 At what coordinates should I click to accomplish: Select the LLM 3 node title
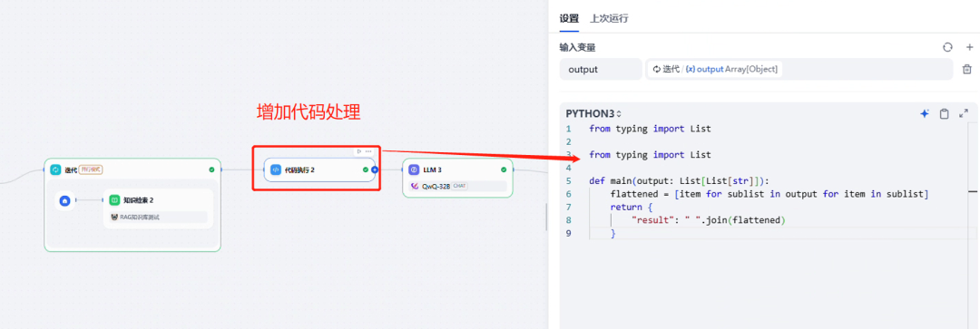433,169
